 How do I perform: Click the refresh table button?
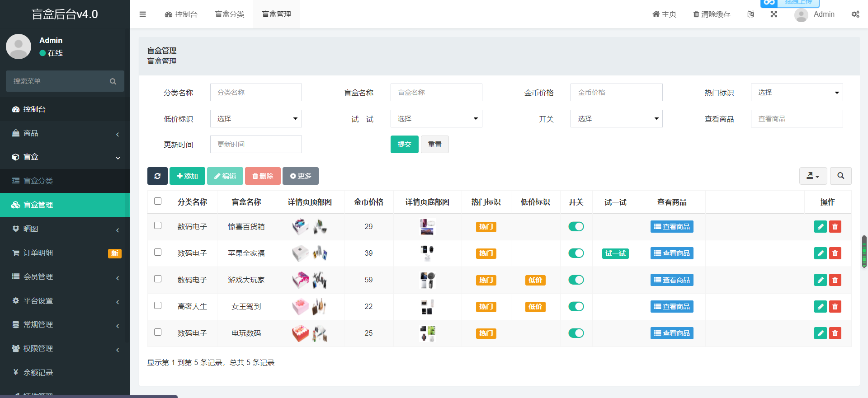tap(157, 176)
